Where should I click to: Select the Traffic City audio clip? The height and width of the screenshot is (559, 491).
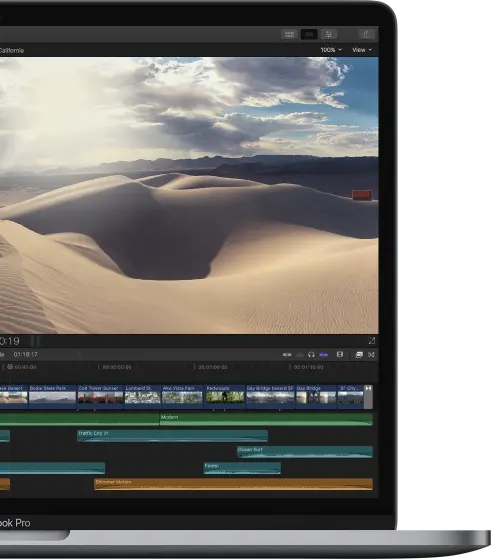[173, 436]
